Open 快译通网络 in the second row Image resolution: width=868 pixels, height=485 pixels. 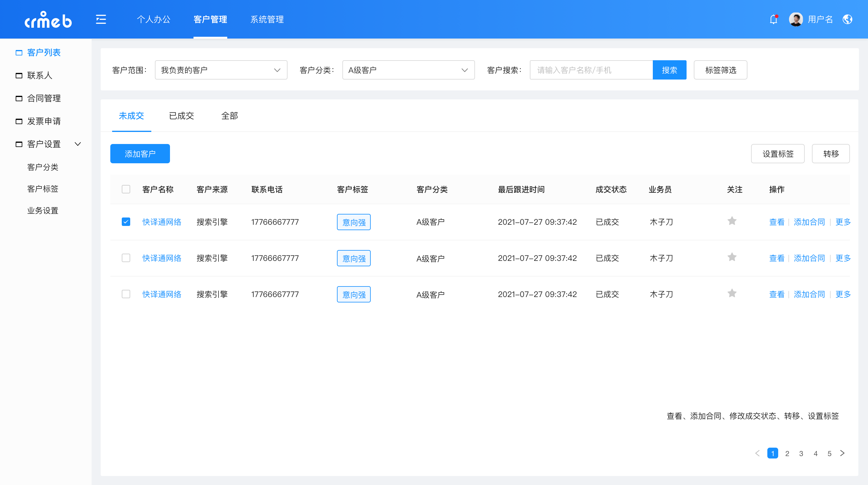[162, 258]
